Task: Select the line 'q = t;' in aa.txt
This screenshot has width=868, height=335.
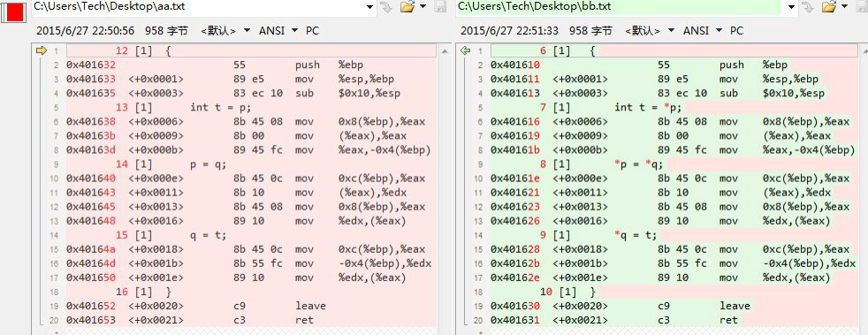Action: coord(252,235)
